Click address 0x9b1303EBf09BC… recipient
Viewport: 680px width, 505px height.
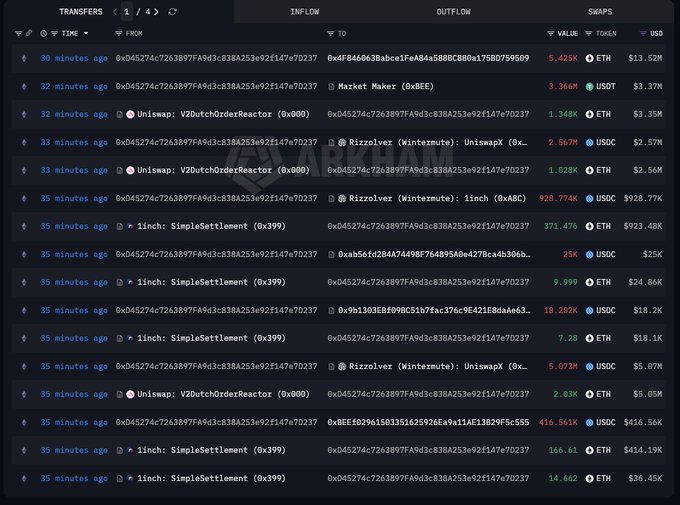(434, 310)
